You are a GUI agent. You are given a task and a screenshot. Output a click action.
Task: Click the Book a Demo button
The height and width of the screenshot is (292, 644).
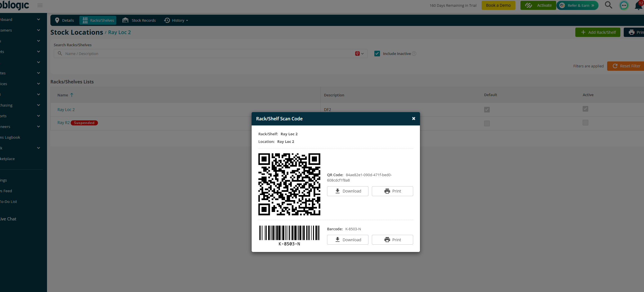[498, 5]
